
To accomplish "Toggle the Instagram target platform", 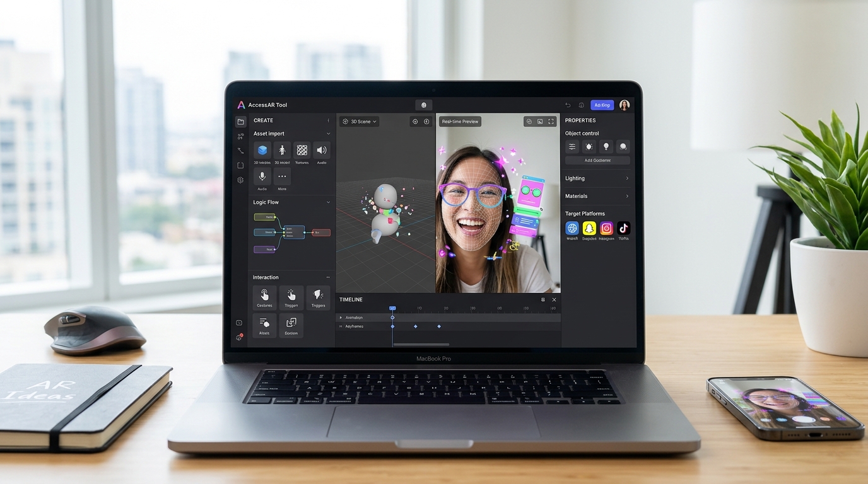I will pos(606,228).
